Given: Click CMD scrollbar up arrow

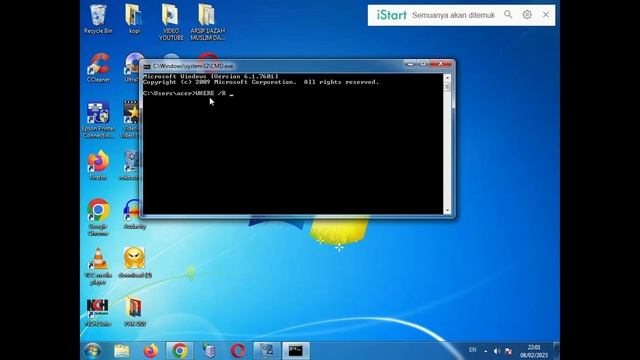Looking at the screenshot, I should 447,77.
